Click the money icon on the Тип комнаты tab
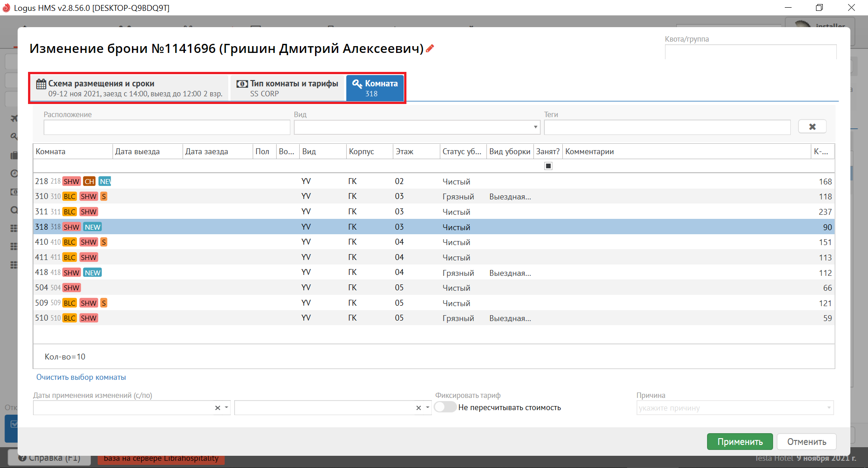The height and width of the screenshot is (468, 868). (x=242, y=84)
